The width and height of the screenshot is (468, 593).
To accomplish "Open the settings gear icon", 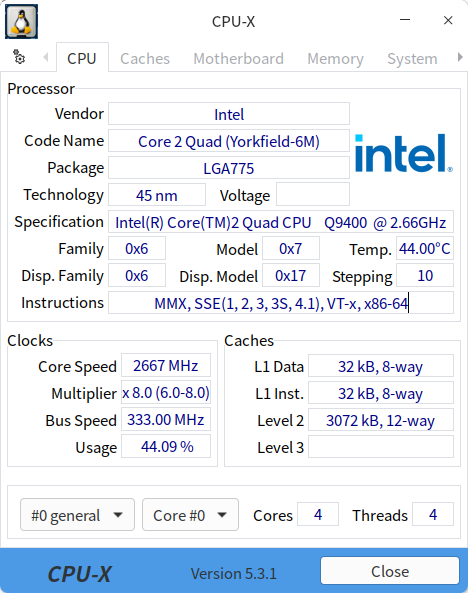I will click(x=19, y=57).
